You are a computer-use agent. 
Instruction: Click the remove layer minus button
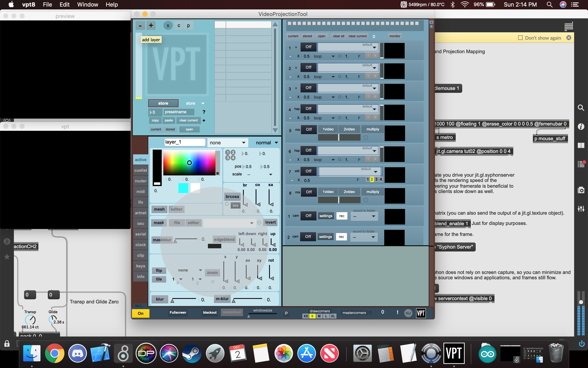(140, 25)
